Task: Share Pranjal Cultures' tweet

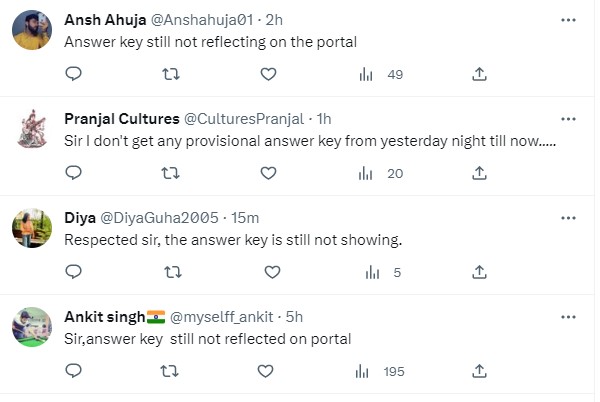Action: (479, 173)
